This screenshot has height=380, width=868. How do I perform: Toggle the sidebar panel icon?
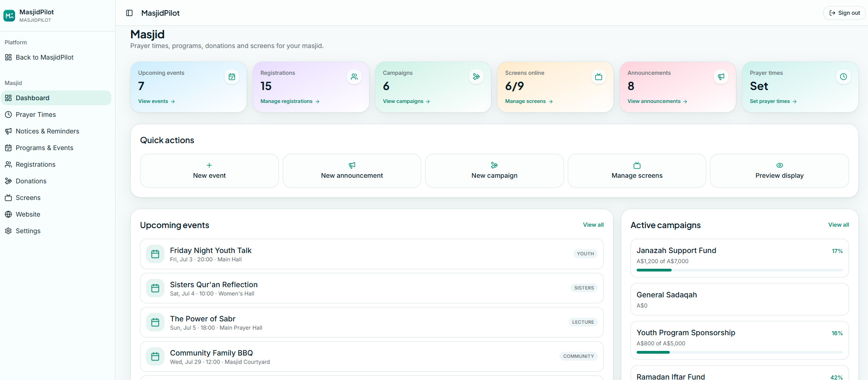[x=129, y=13]
